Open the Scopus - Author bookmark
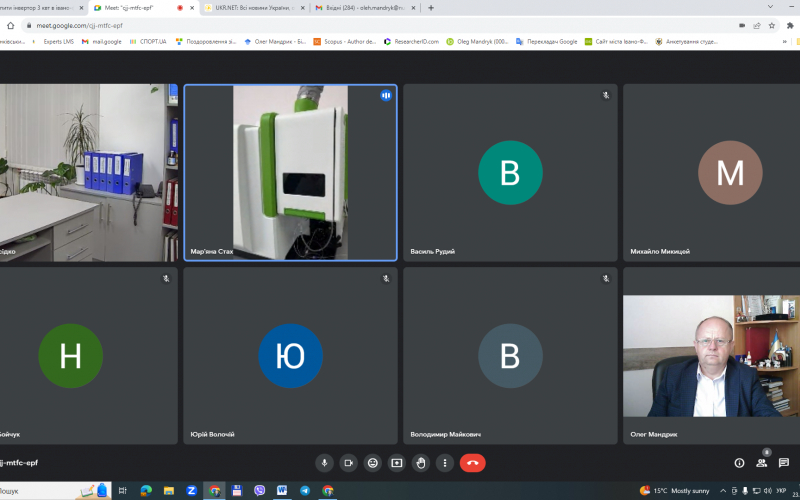Screen dimensions: 800x500 click(344, 42)
